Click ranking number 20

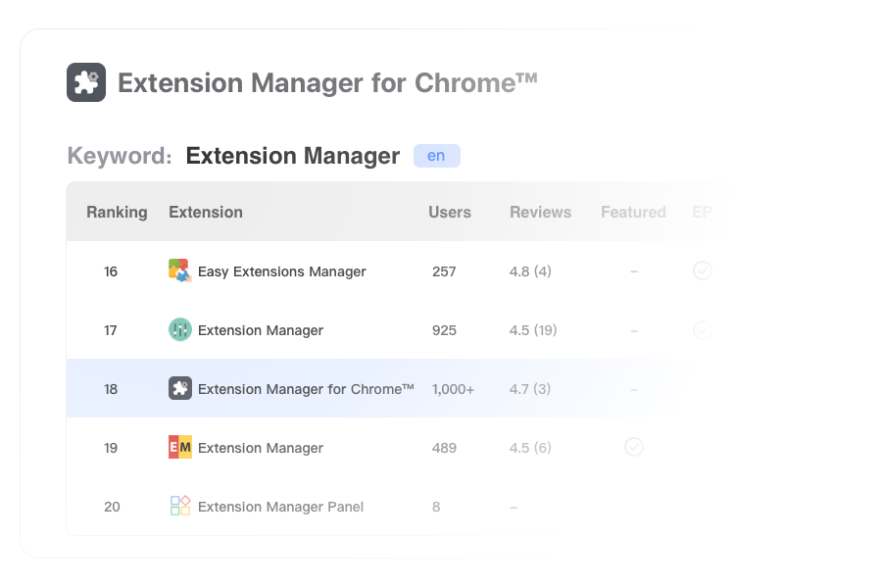pos(112,507)
